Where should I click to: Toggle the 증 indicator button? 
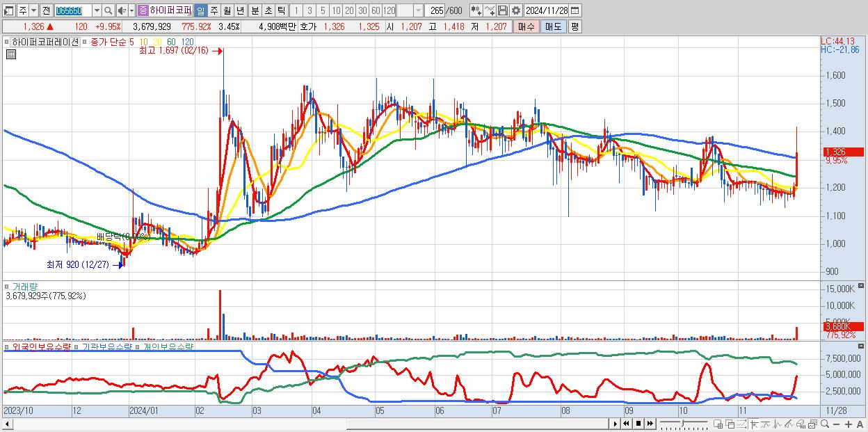[x=143, y=10]
